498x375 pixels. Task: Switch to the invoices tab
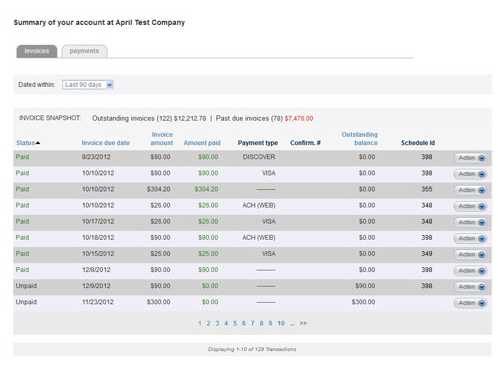(x=37, y=51)
